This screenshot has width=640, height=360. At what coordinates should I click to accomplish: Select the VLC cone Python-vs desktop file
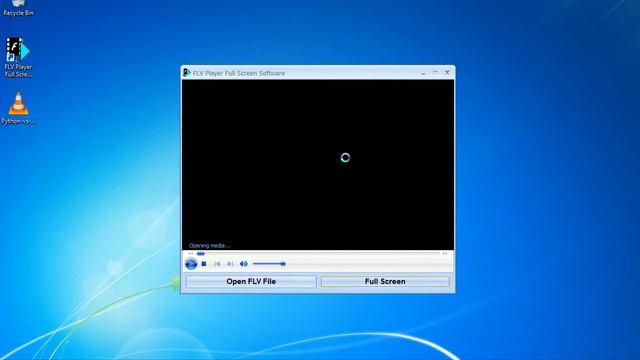click(x=18, y=108)
